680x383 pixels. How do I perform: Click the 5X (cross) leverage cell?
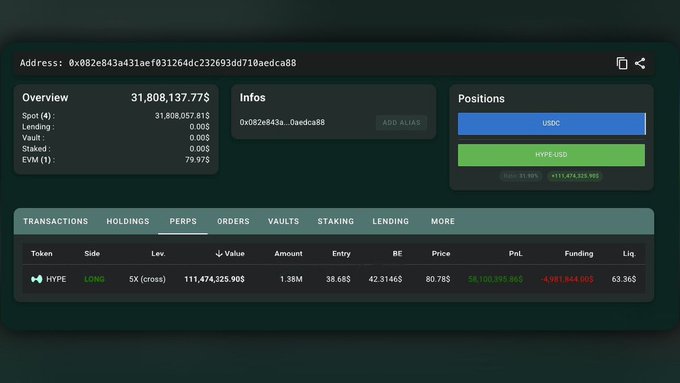[147, 279]
